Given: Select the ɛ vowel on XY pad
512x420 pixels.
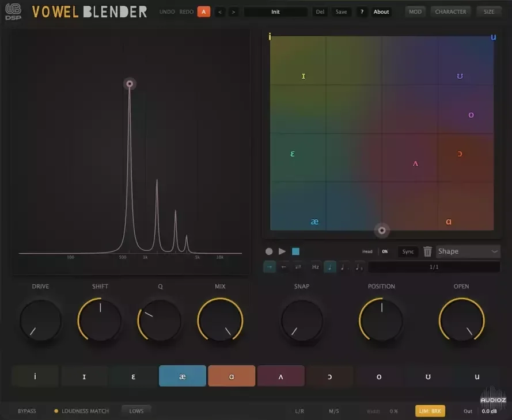Looking at the screenshot, I should (293, 154).
